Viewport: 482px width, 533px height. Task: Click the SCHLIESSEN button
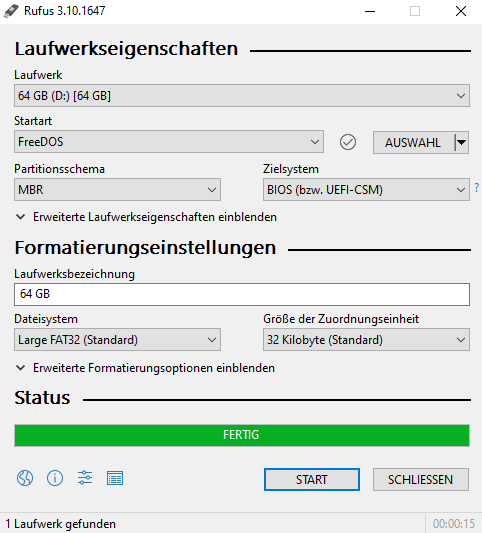tap(421, 480)
